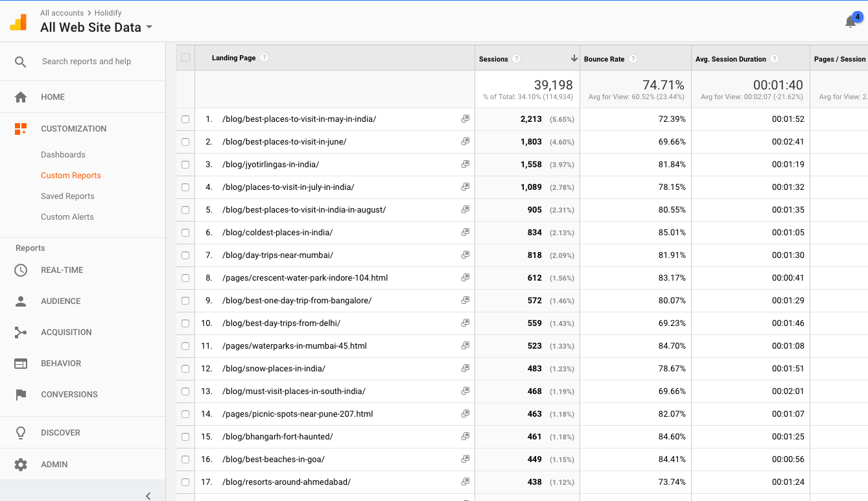The width and height of the screenshot is (868, 501).
Task: Collapse the CUSTOMIZATION section
Action: coord(74,129)
